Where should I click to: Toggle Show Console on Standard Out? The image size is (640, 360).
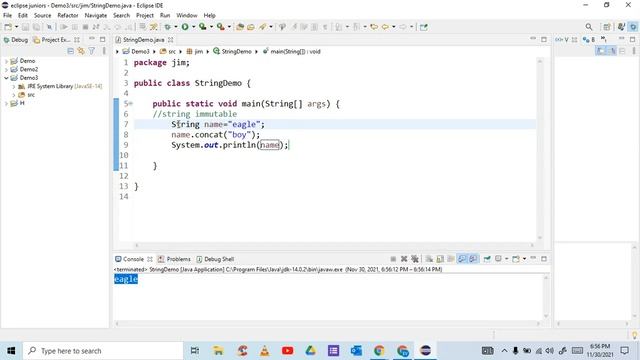[462, 259]
